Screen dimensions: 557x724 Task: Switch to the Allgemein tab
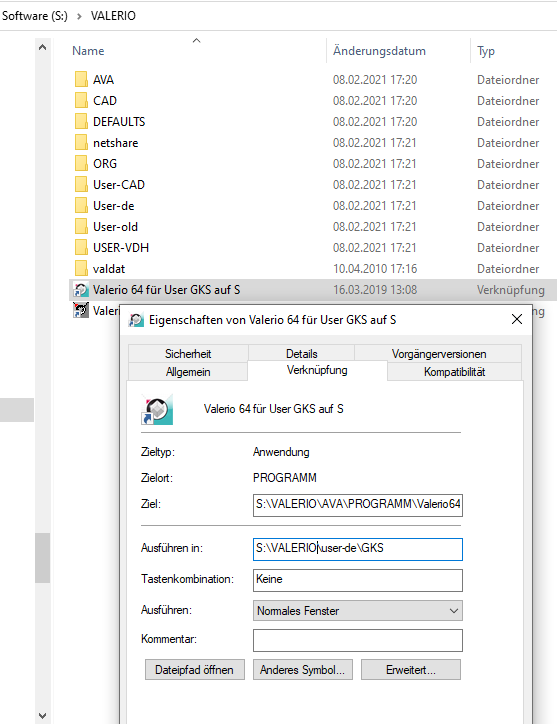click(x=188, y=372)
